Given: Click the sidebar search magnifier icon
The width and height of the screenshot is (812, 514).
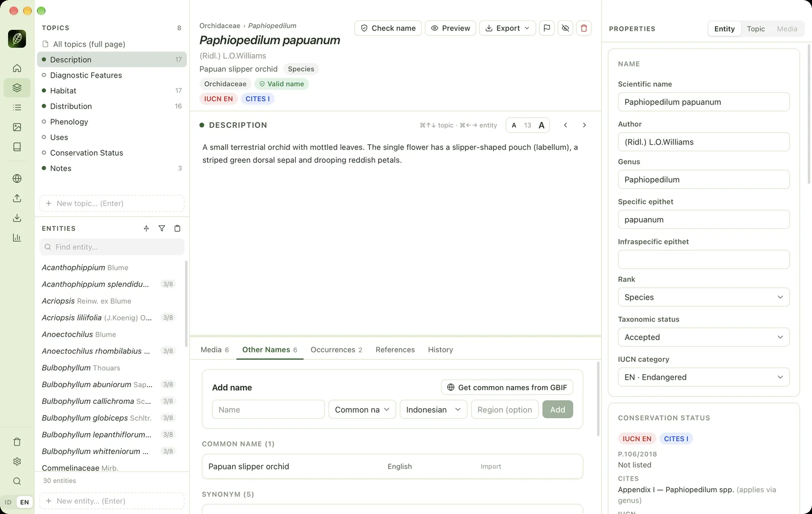Looking at the screenshot, I should coord(17,482).
